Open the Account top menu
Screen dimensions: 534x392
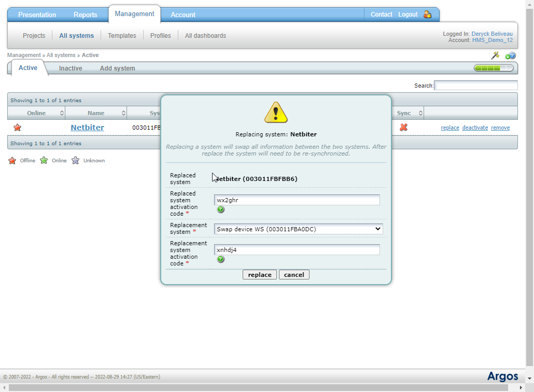(183, 15)
